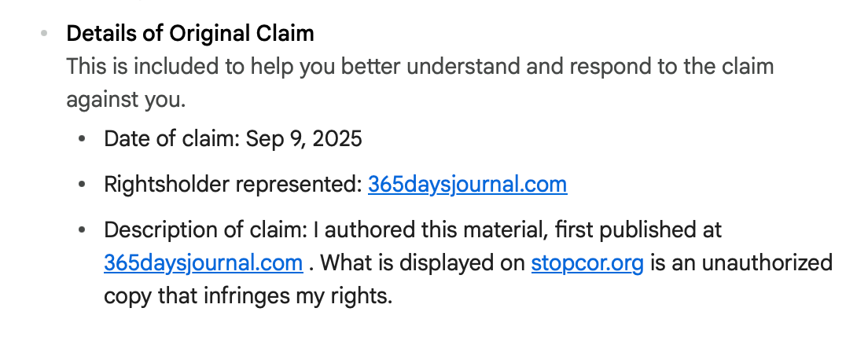The image size is (868, 363).
Task: Click the bullet before "Description of claim"
Action: pyautogui.click(x=83, y=231)
